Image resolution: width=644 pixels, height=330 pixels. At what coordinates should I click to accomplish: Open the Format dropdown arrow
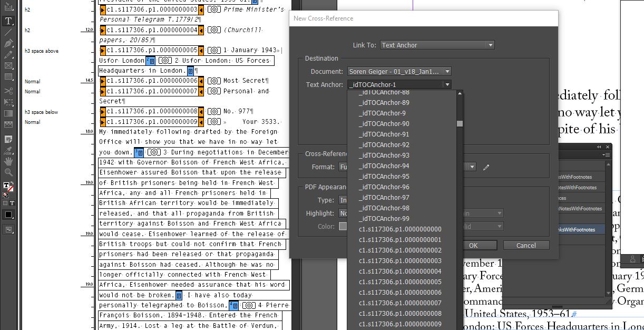click(x=472, y=167)
